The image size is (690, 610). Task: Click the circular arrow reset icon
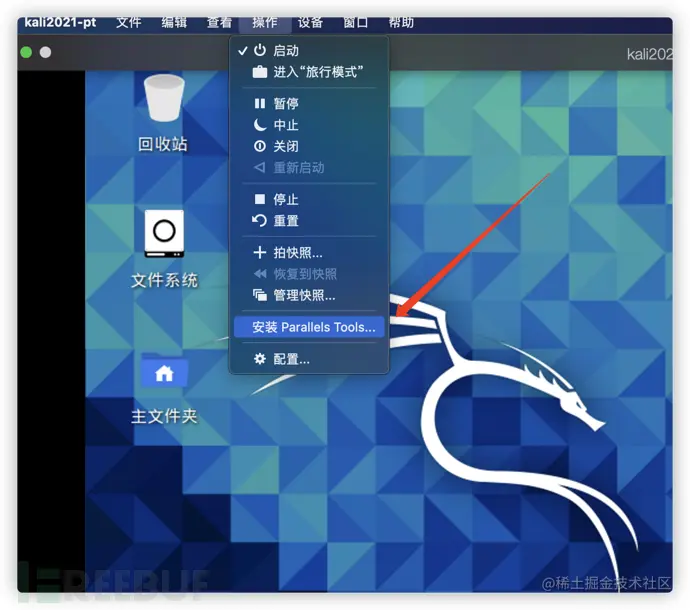(x=259, y=220)
